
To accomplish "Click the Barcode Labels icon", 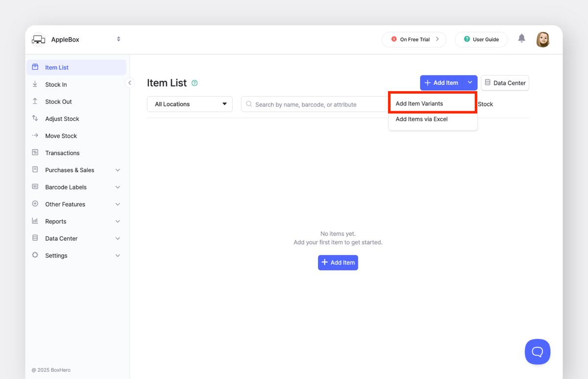I will pos(35,187).
